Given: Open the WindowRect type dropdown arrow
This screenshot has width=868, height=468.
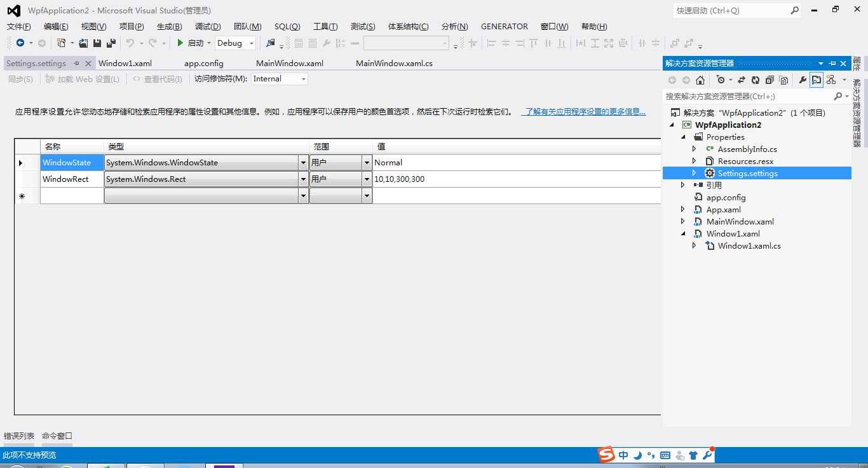Looking at the screenshot, I should (302, 179).
